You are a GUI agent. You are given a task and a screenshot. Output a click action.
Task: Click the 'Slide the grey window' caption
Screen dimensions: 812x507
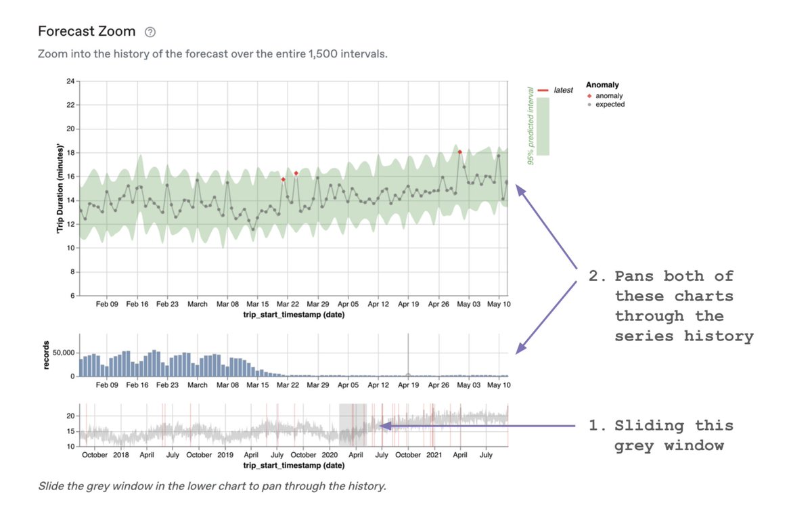tap(212, 487)
